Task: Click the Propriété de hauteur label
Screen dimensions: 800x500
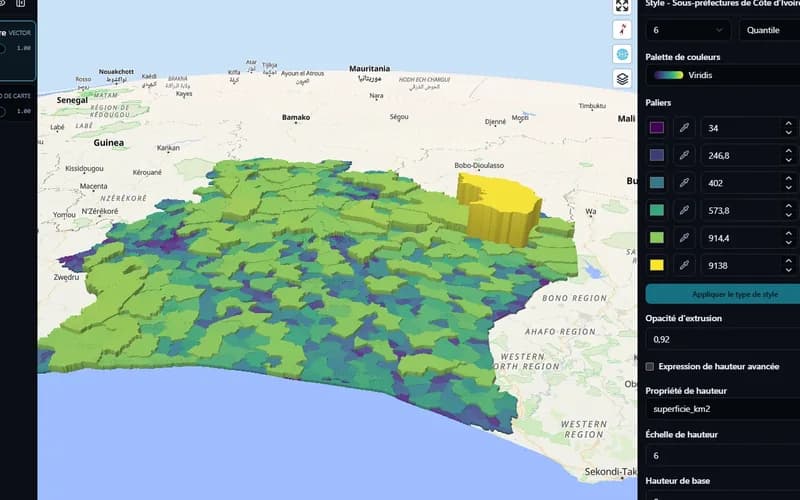Action: click(686, 391)
